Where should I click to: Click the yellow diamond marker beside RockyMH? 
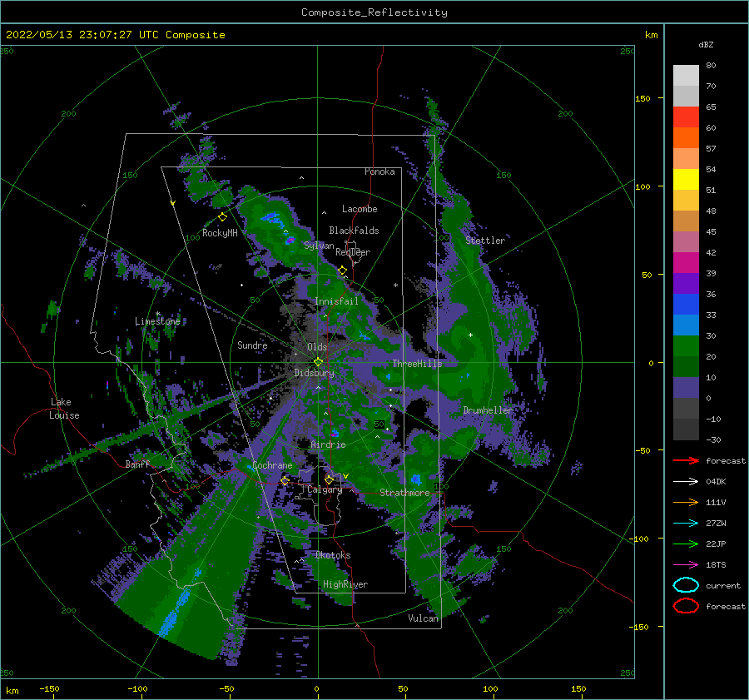(x=222, y=217)
